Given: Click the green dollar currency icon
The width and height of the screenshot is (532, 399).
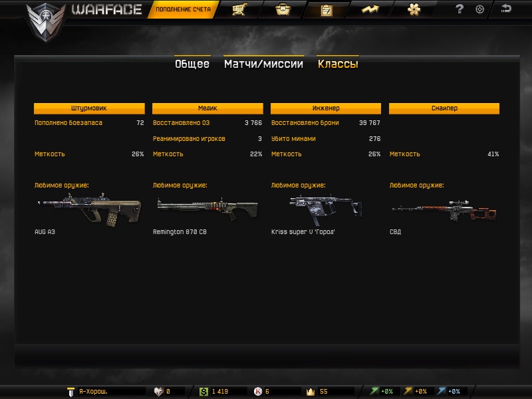Looking at the screenshot, I should click(203, 392).
